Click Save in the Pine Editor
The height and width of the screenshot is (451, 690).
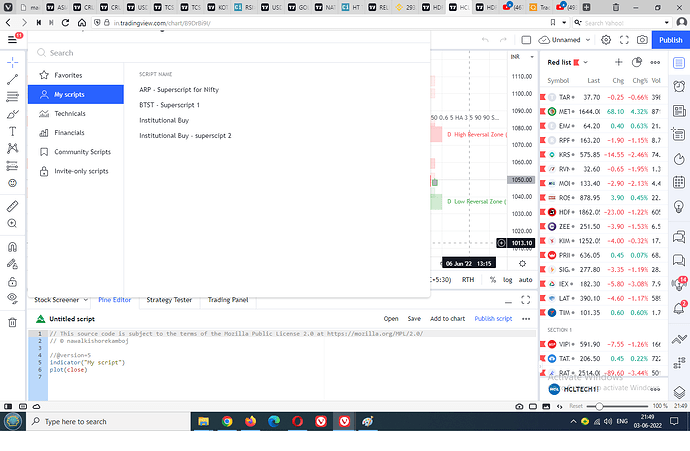coord(414,319)
